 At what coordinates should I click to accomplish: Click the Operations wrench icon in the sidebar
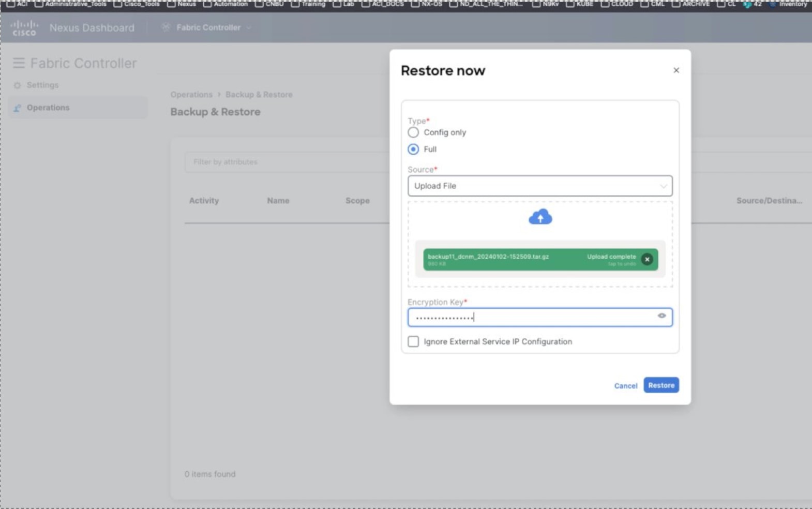(x=17, y=108)
